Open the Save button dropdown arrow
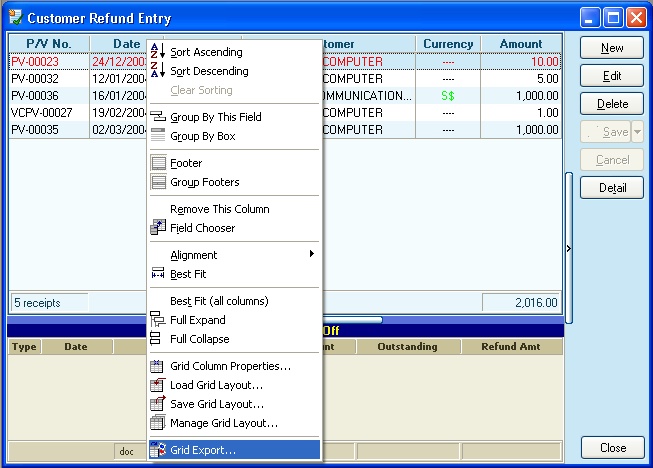Screen dimensions: 653x468 tap(637, 133)
